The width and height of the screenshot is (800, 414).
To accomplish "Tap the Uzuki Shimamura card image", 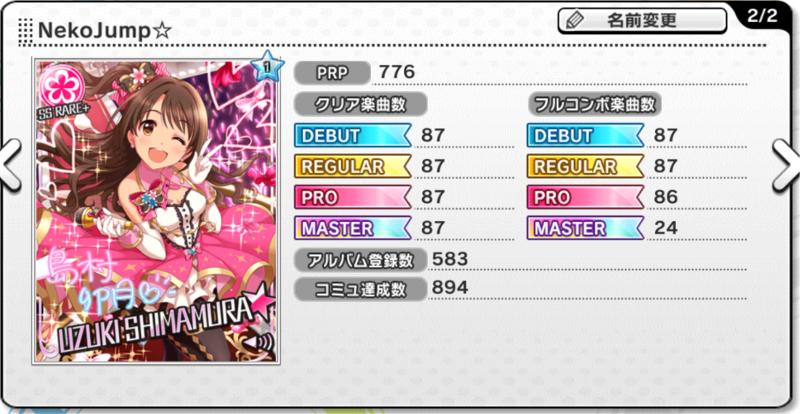I will pyautogui.click(x=156, y=210).
